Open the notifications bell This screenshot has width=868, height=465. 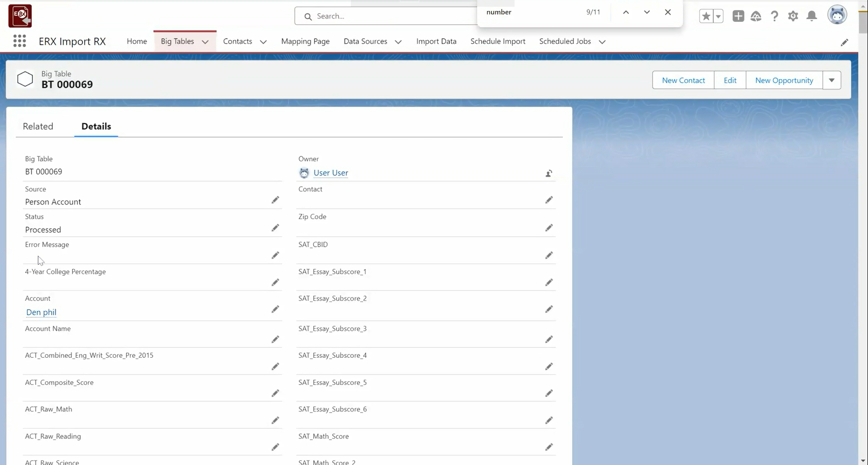point(811,16)
